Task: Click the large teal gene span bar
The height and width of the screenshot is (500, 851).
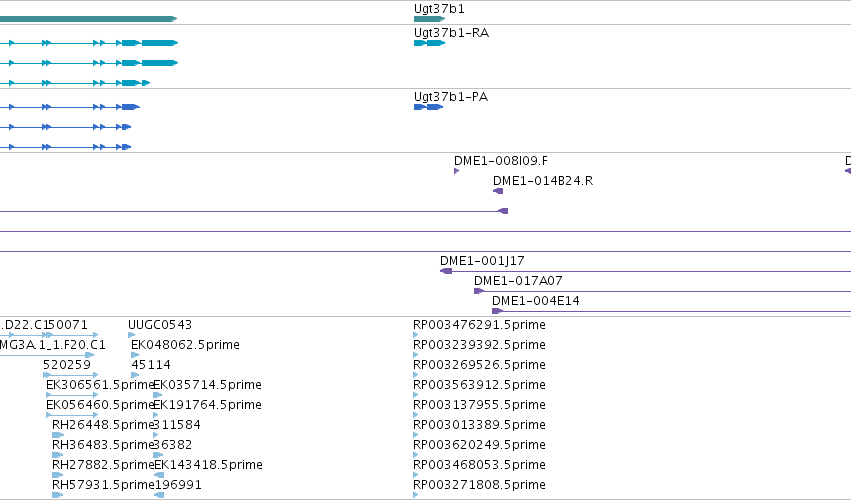Action: click(88, 19)
